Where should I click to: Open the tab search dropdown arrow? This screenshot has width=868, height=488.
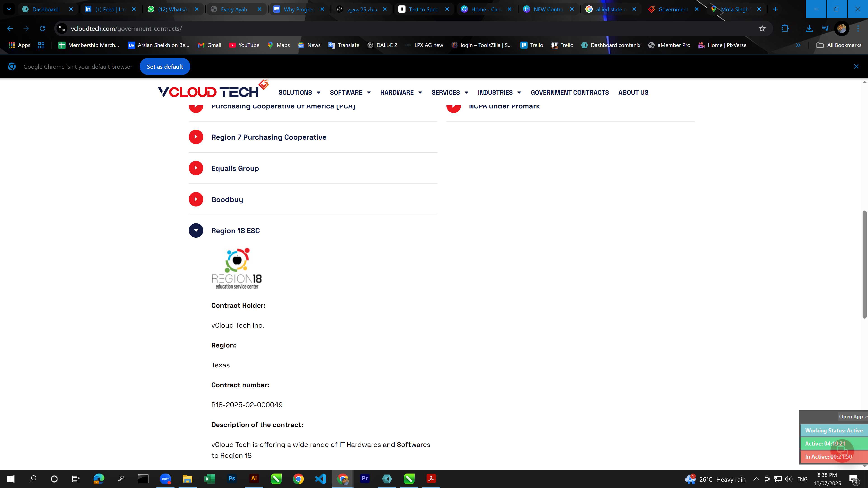[x=9, y=9]
